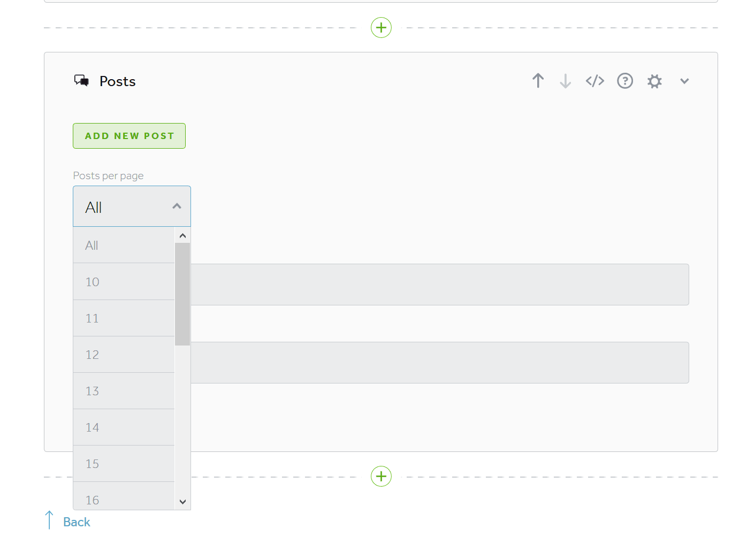
Task: Collapse the Posts block with chevron
Action: [x=684, y=81]
